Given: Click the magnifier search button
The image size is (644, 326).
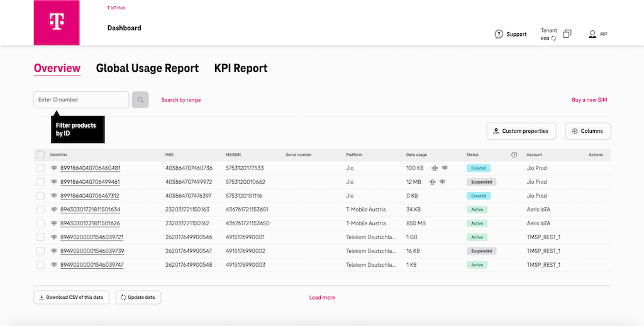Looking at the screenshot, I should tap(140, 99).
